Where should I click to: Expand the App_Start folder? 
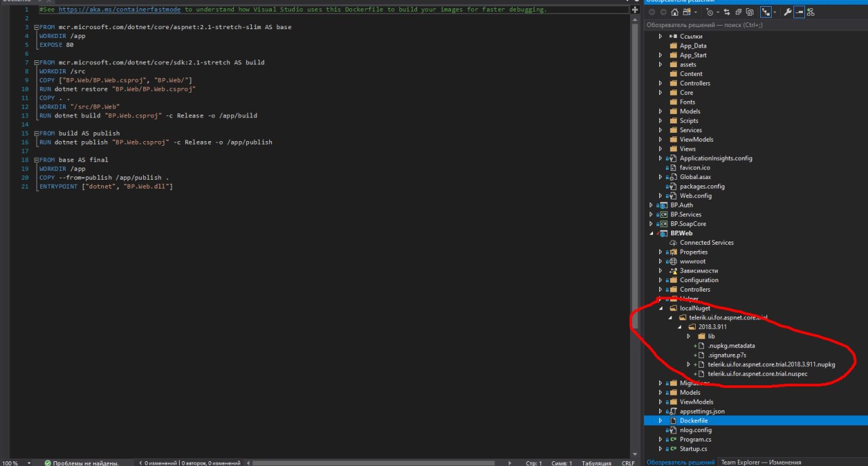pos(661,55)
